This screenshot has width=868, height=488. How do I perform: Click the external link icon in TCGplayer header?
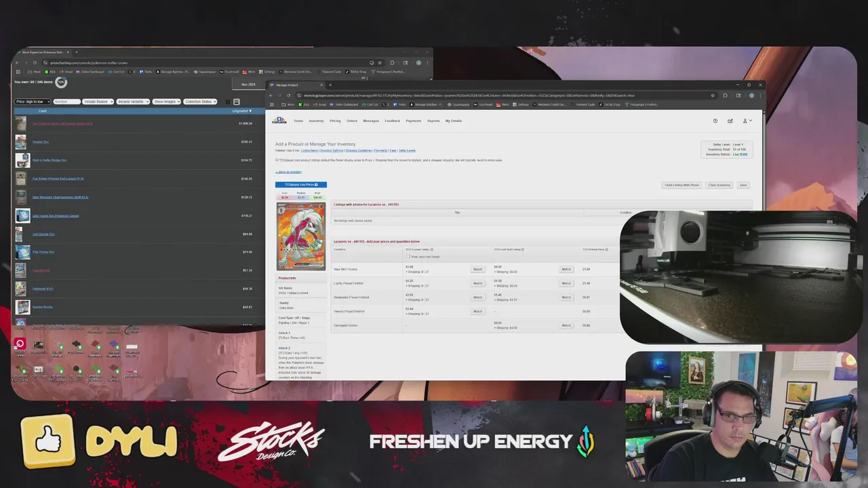click(x=730, y=121)
